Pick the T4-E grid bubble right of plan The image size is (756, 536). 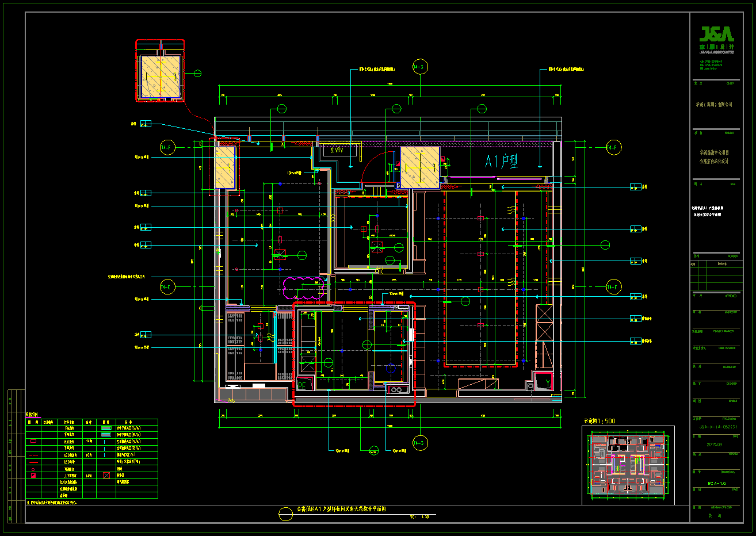pyautogui.click(x=614, y=286)
